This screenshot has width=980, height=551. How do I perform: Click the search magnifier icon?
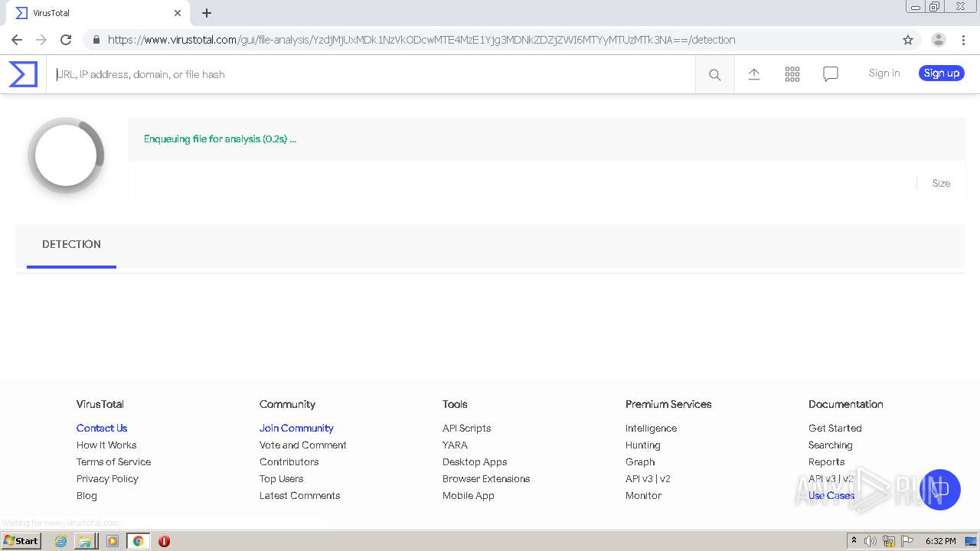click(715, 74)
